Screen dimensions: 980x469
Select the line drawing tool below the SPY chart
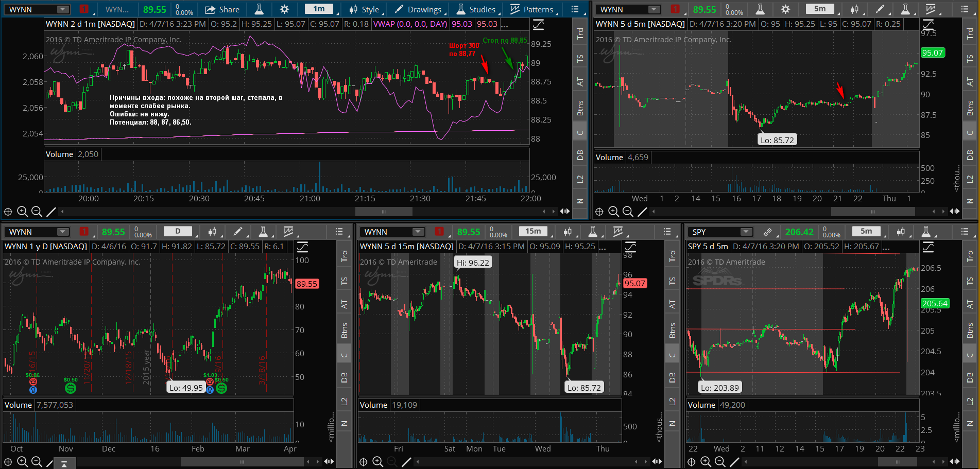pyautogui.click(x=734, y=462)
